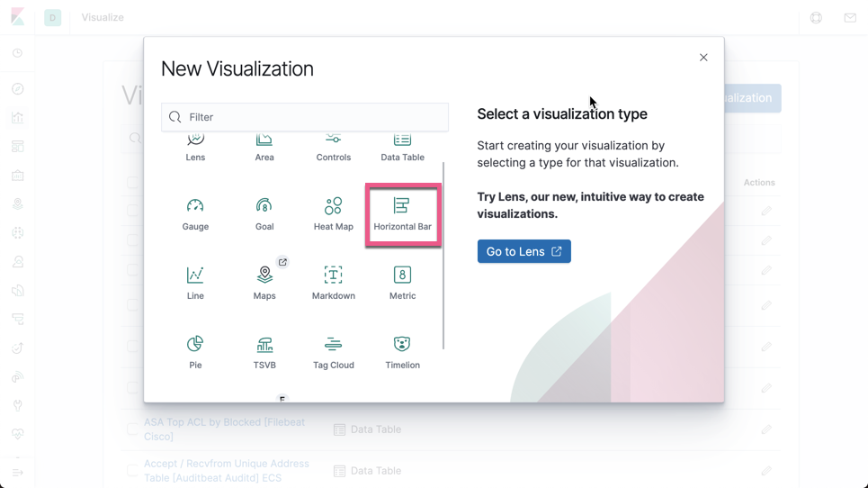This screenshot has width=868, height=488.
Task: Pick the Controls visualization type
Action: (x=333, y=148)
